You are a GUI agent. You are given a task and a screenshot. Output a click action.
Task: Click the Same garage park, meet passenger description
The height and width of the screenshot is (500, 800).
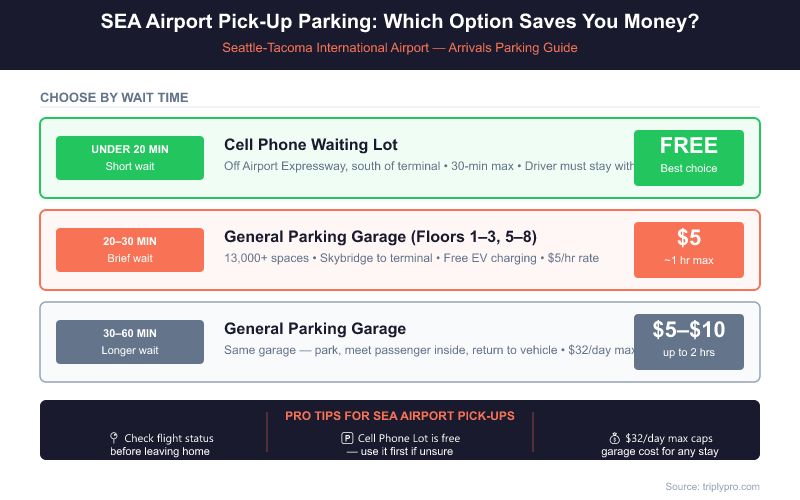pyautogui.click(x=428, y=351)
